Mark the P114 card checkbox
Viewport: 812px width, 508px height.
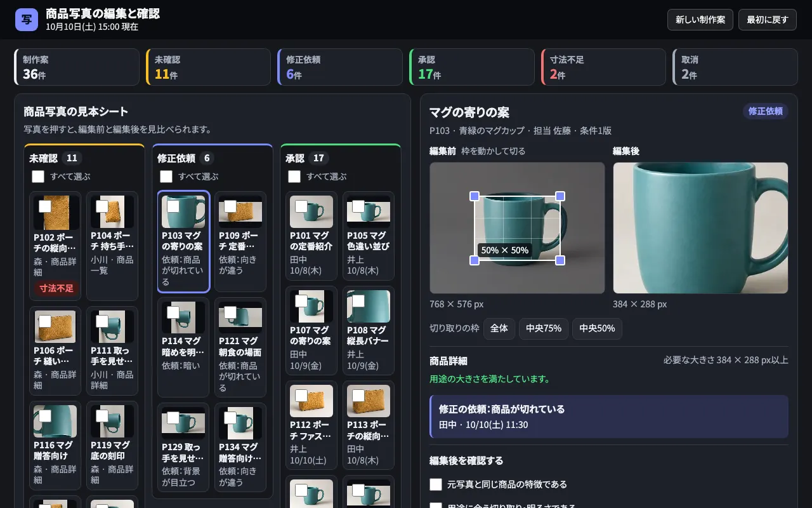tap(173, 312)
